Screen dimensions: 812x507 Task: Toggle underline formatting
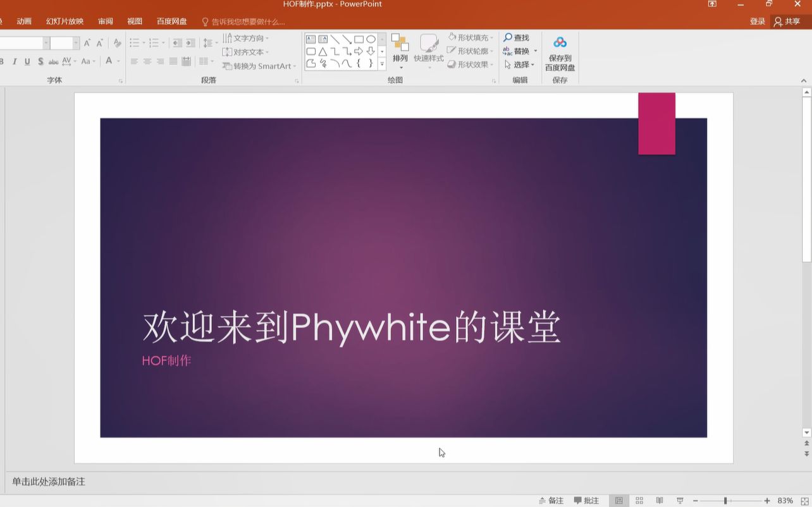(27, 61)
